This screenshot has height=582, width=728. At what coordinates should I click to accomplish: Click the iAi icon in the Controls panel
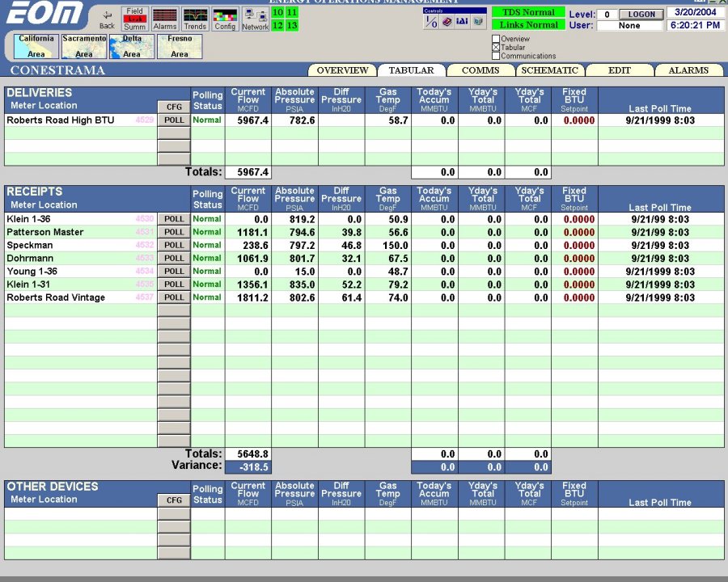[x=463, y=22]
